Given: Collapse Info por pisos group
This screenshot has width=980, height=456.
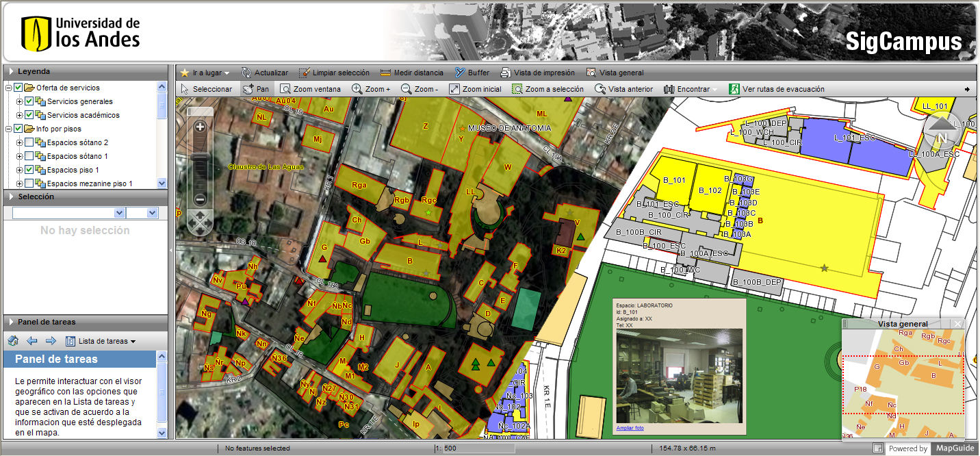Looking at the screenshot, I should point(9,129).
